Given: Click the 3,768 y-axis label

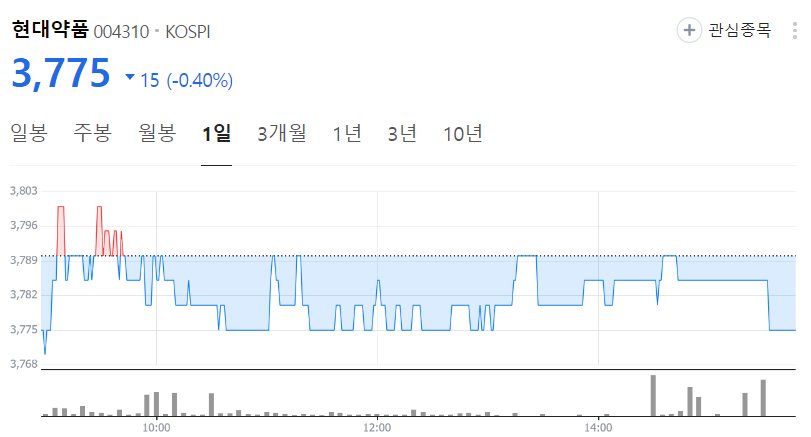Looking at the screenshot, I should click(24, 364).
